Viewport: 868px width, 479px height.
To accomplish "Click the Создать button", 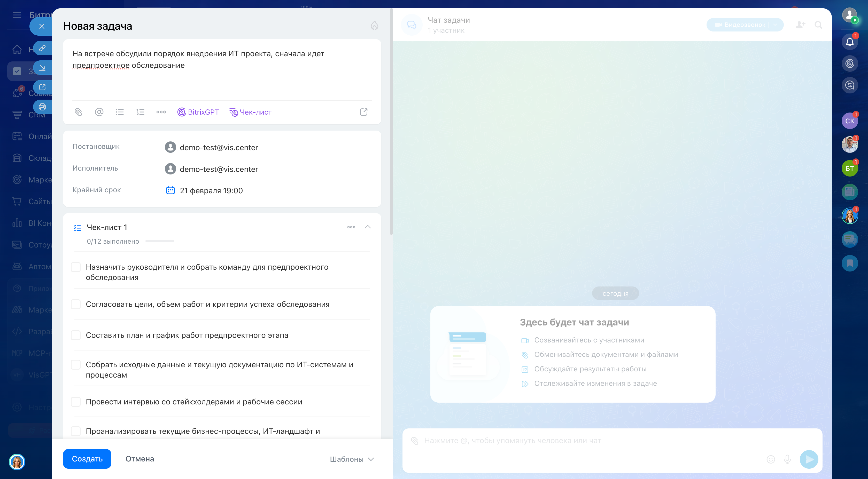I will pos(87,459).
